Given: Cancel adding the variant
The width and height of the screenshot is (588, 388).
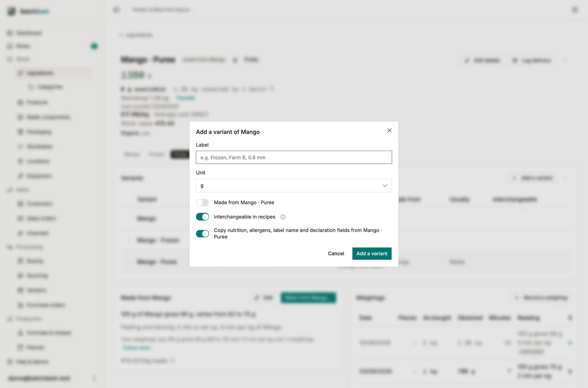Looking at the screenshot, I should click(336, 254).
